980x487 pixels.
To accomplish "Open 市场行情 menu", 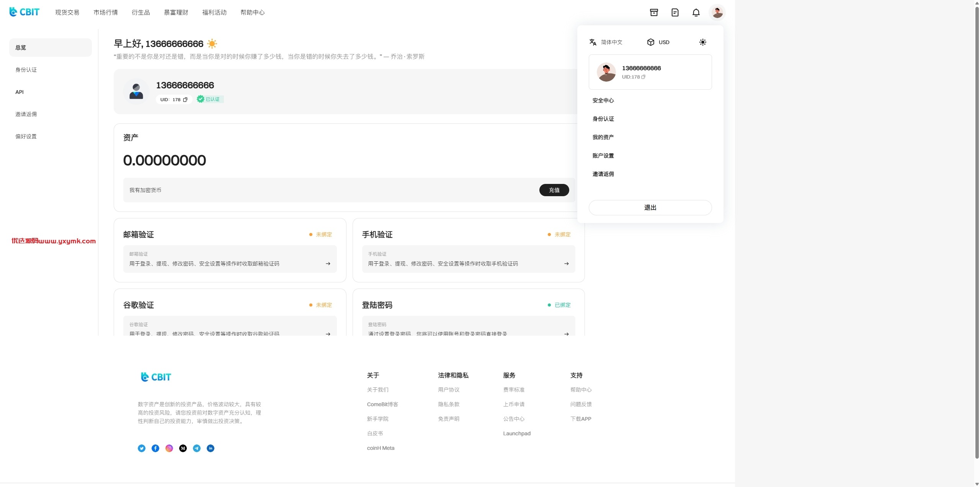I will click(x=106, y=12).
